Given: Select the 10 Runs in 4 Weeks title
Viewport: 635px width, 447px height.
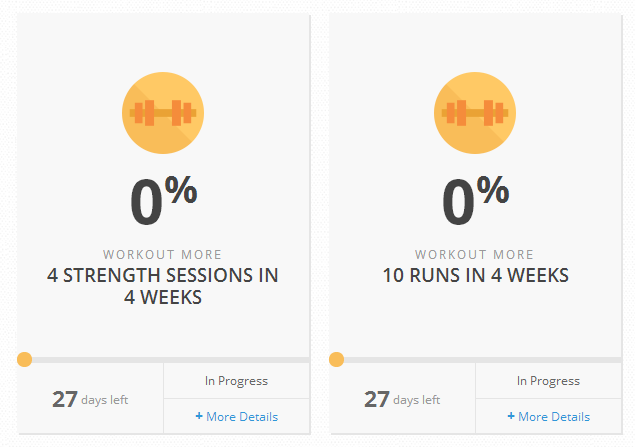Looking at the screenshot, I should 475,276.
